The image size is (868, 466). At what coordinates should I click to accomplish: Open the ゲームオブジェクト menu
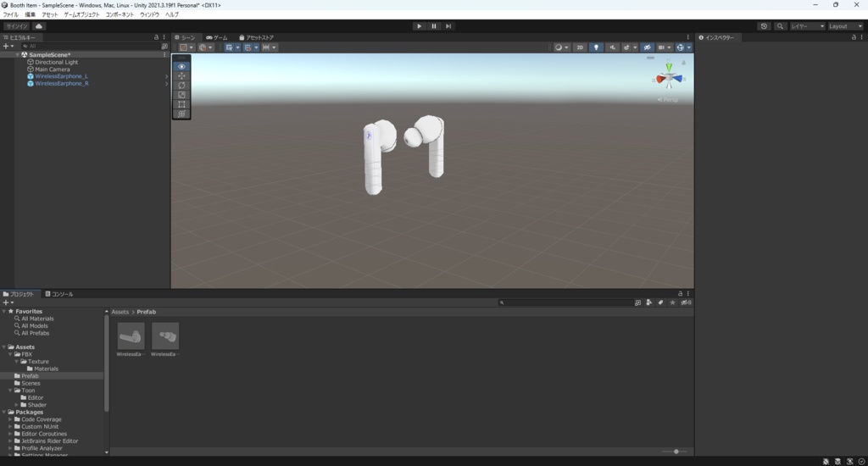[x=81, y=14]
